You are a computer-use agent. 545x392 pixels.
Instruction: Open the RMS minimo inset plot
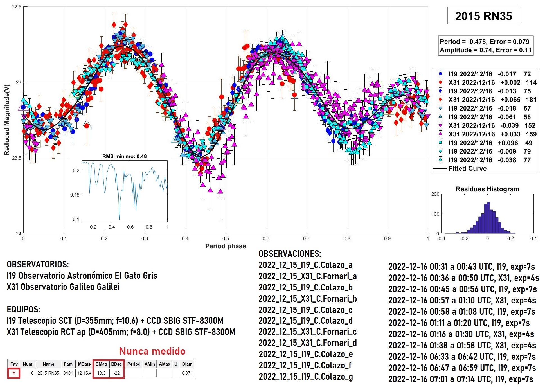tap(125, 191)
